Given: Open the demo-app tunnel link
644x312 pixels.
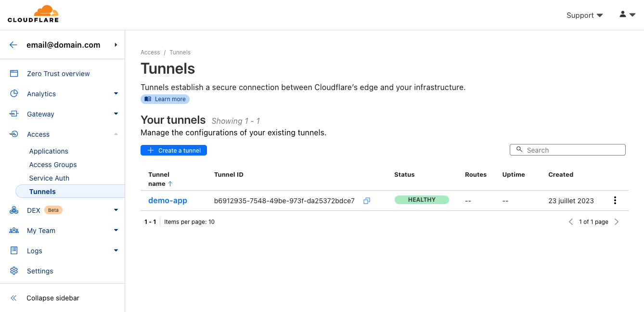Looking at the screenshot, I should (x=167, y=201).
